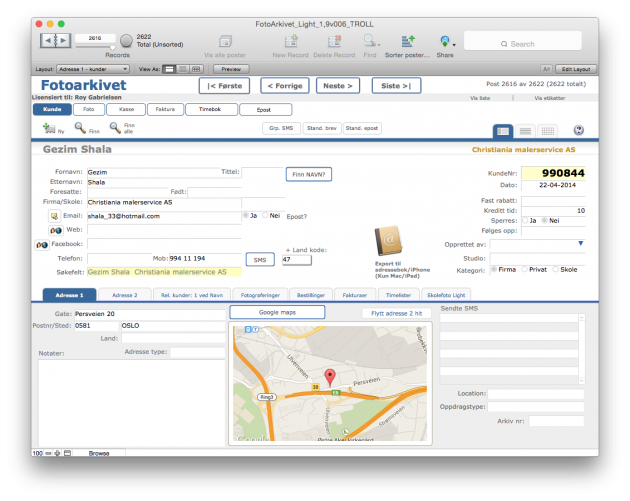Open the Kasse tab
Image resolution: width=630 pixels, height=501 pixels.
pos(126,109)
